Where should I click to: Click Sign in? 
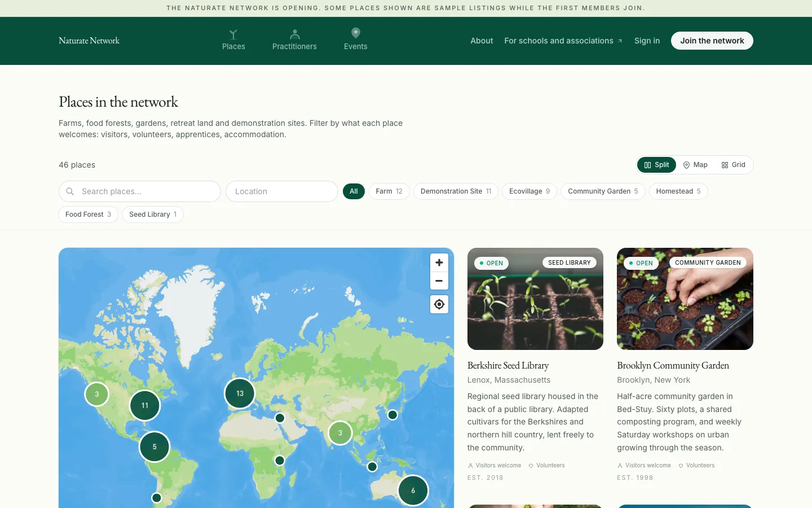(647, 41)
